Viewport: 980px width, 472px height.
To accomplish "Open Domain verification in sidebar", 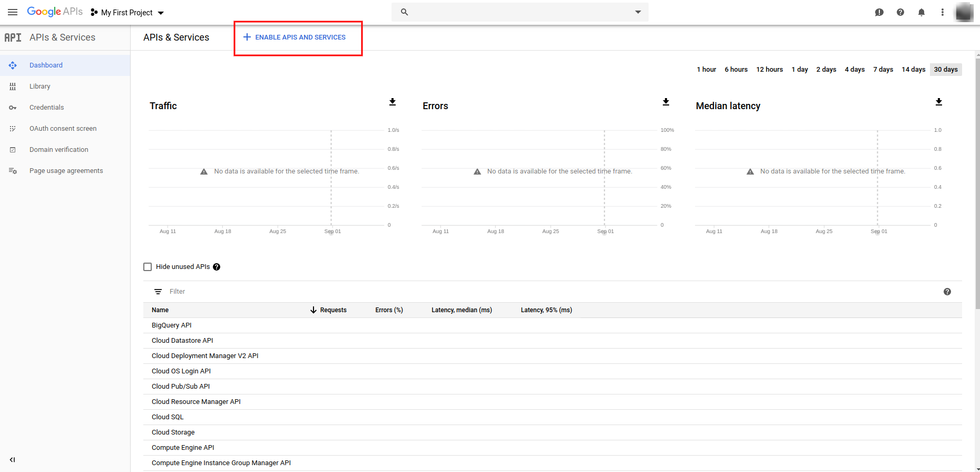I will 65,150.
